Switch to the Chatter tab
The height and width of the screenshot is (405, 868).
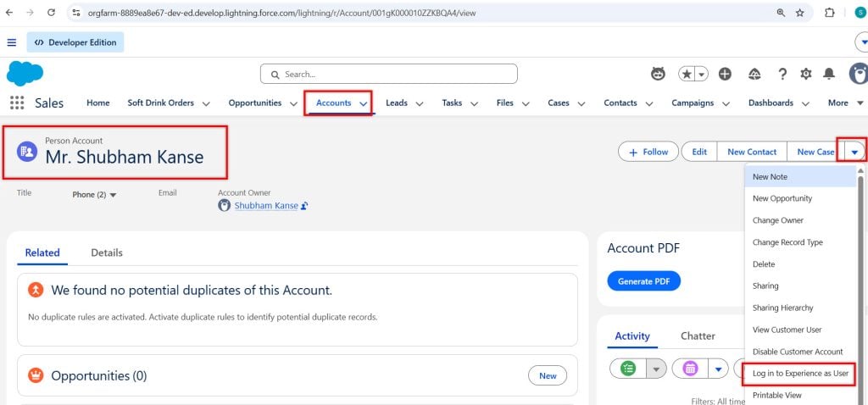[x=698, y=336]
